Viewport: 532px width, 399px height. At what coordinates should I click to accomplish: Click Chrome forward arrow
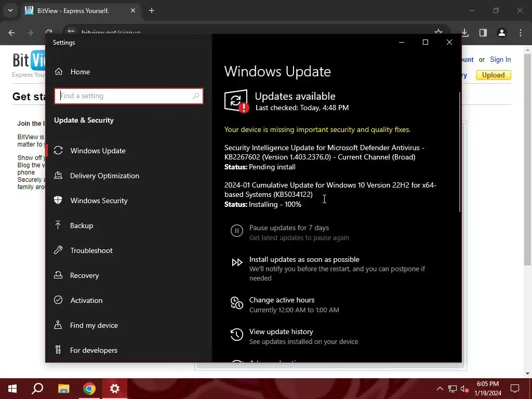click(30, 33)
